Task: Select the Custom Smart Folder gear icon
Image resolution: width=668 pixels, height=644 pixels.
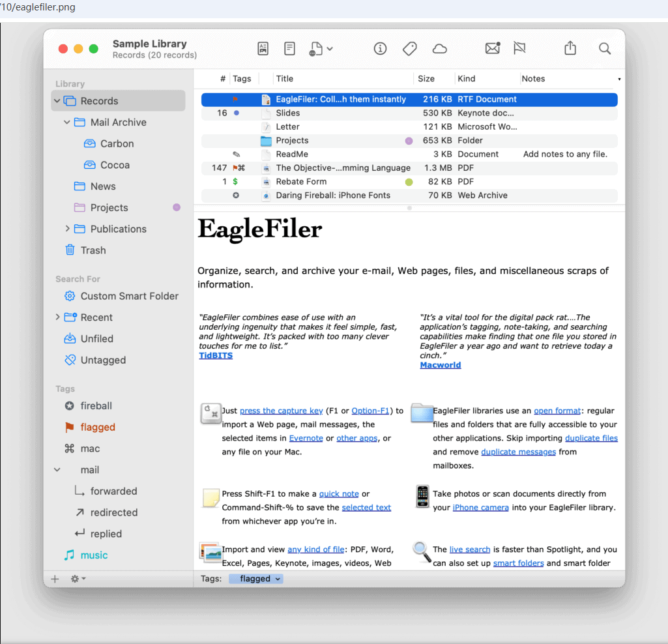Action: click(70, 296)
